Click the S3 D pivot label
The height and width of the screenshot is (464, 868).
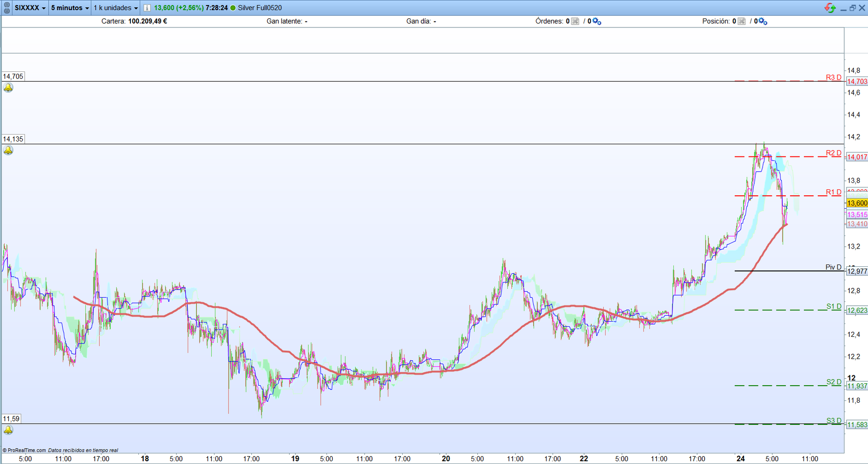tap(834, 421)
